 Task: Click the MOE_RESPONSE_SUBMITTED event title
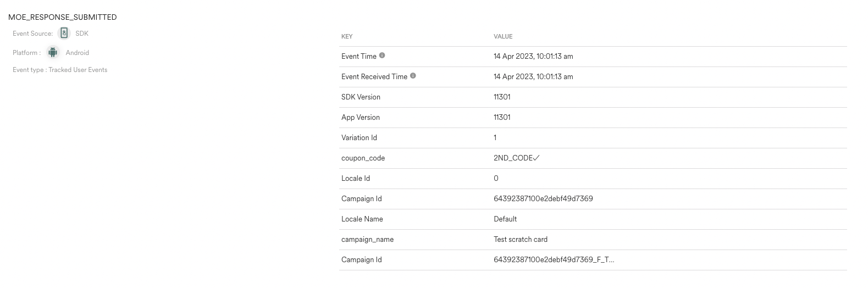point(63,17)
